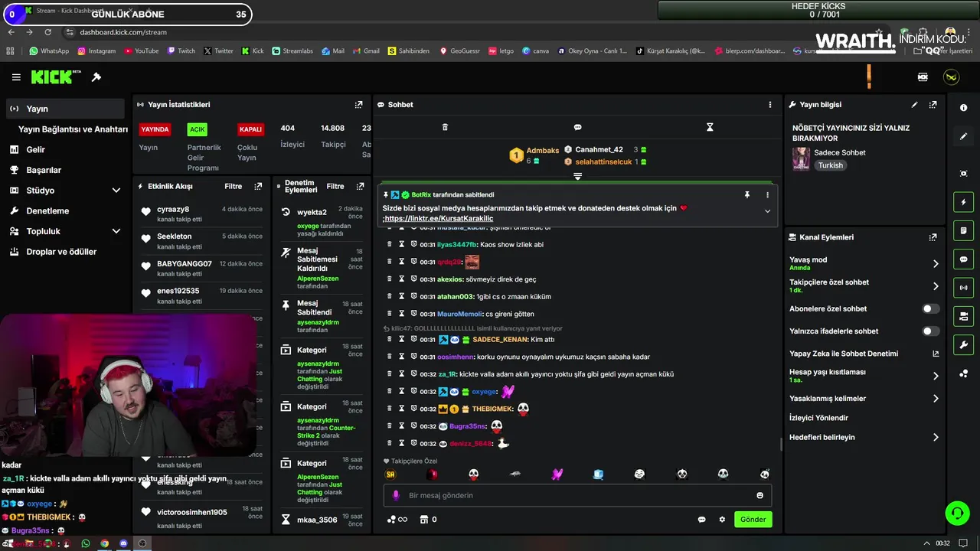This screenshot has height=551, width=980.
Task: Expand the Stüdyo sidebar section
Action: (x=116, y=191)
